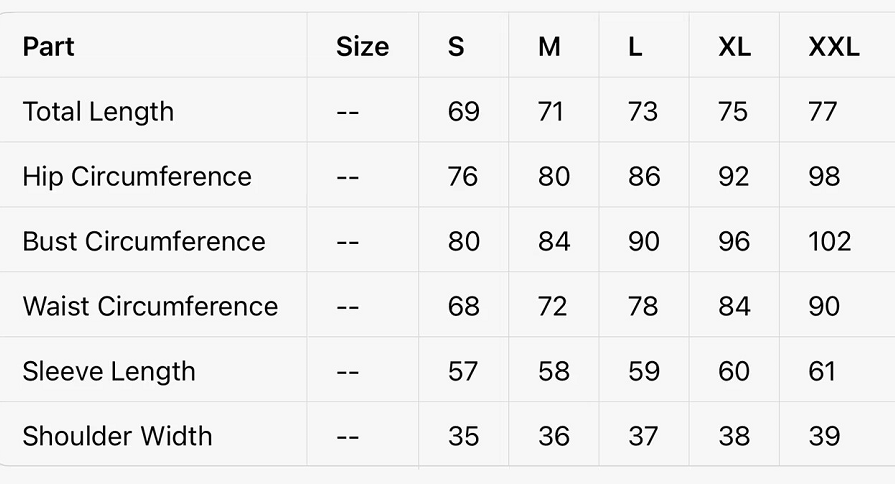Click the Sleeve Length row label

(x=109, y=371)
